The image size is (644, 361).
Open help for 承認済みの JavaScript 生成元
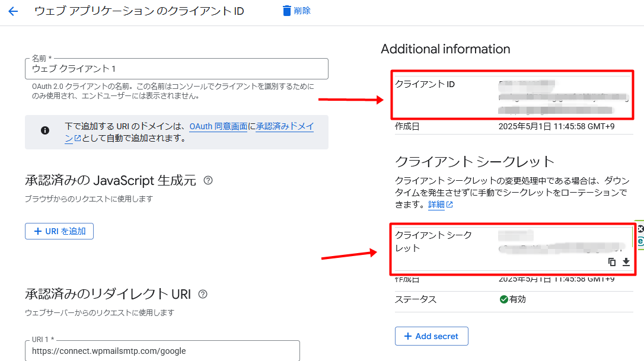(x=207, y=180)
